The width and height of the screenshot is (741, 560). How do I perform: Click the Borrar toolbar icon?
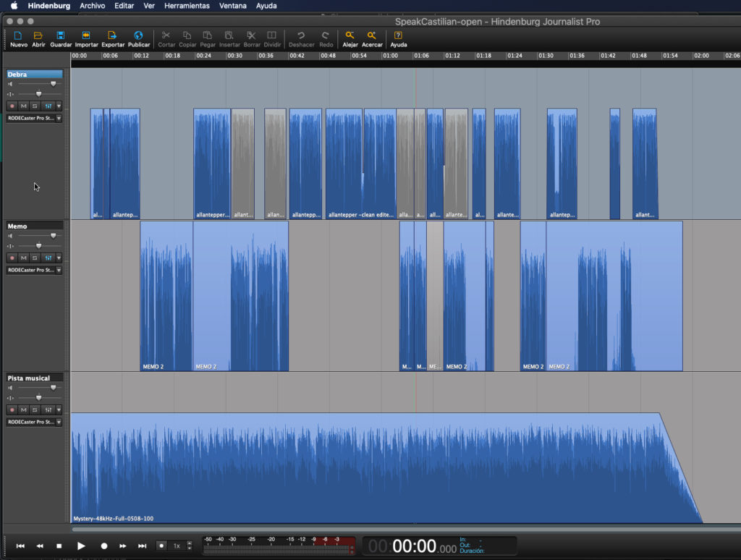[x=251, y=39]
